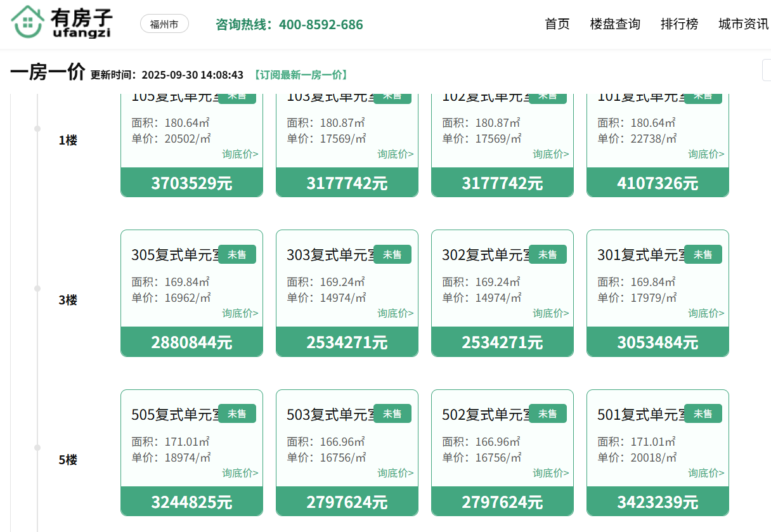
Task: Click the 未售 badge on unit 303
Action: pyautogui.click(x=392, y=254)
